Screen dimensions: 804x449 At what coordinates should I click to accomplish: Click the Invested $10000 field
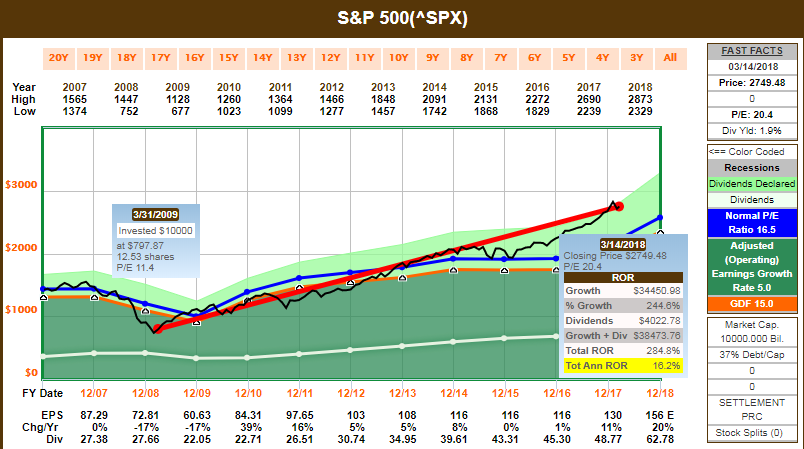pyautogui.click(x=155, y=231)
